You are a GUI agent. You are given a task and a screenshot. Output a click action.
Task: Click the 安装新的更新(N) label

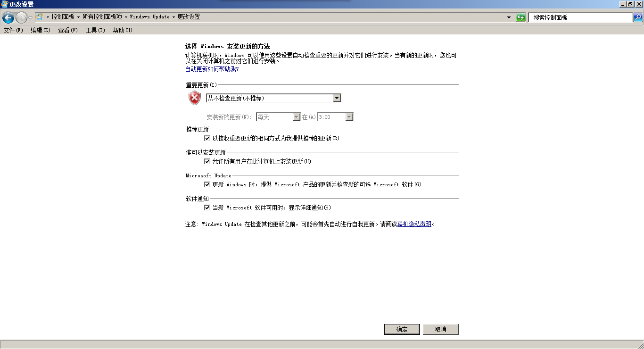pos(230,117)
